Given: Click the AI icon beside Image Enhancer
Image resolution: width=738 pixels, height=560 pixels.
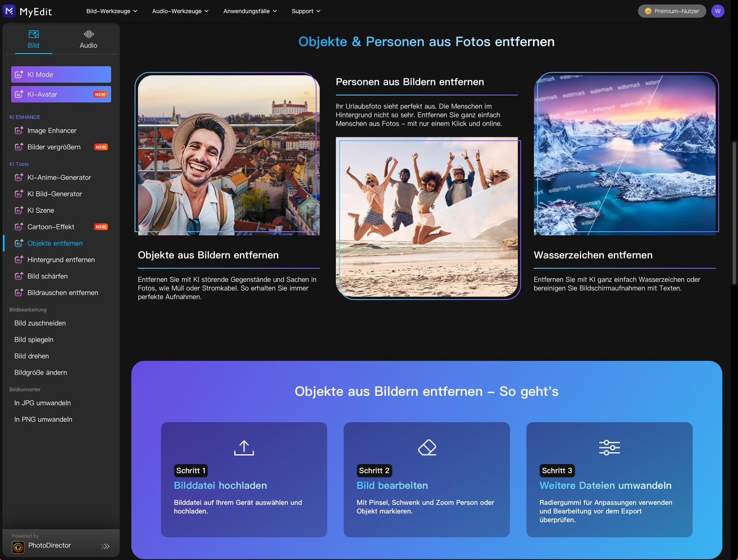Looking at the screenshot, I should (19, 130).
